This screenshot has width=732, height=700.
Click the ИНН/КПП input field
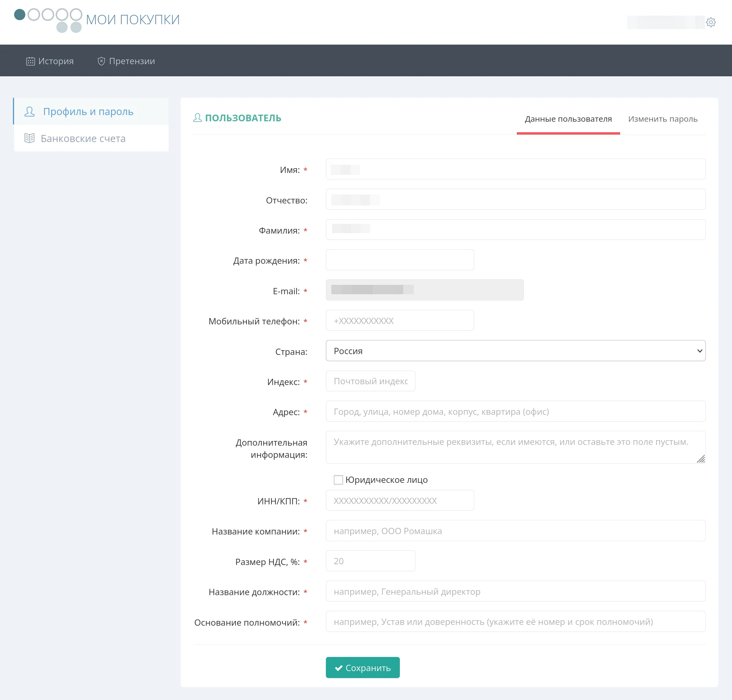399,501
